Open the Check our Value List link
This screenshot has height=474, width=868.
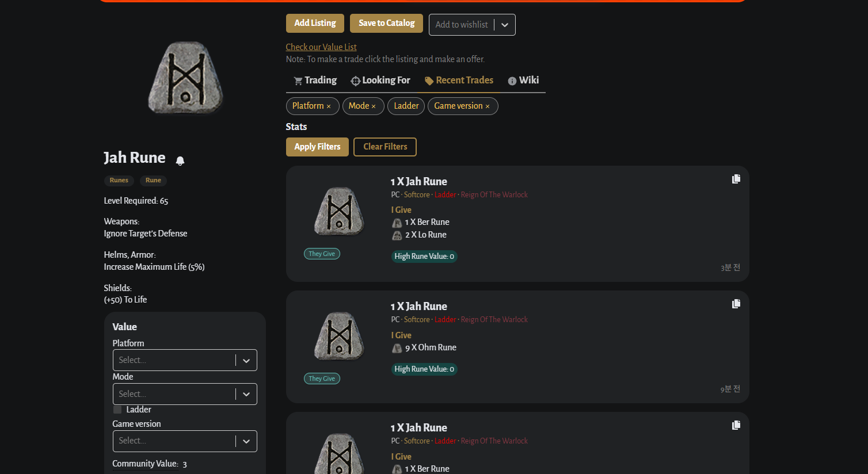pyautogui.click(x=321, y=47)
